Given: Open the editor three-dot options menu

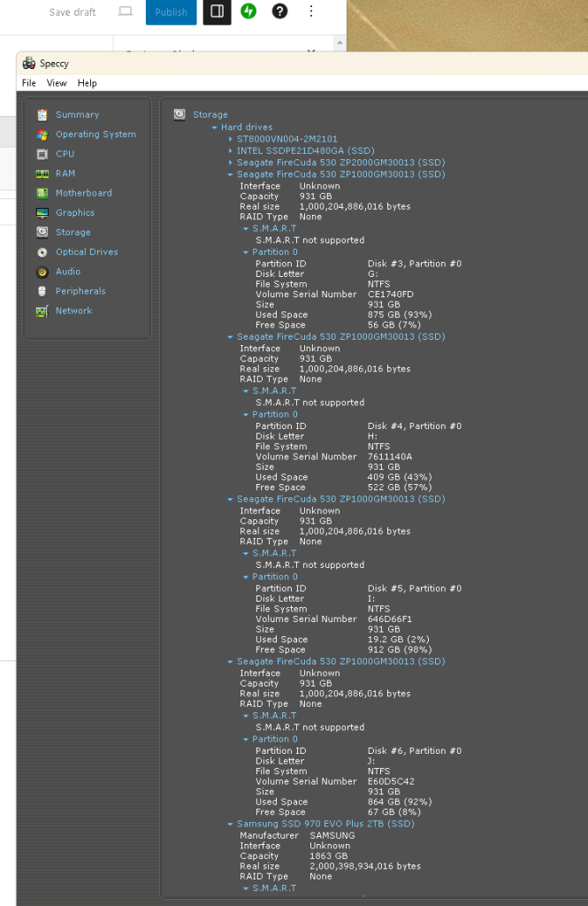Looking at the screenshot, I should (310, 11).
